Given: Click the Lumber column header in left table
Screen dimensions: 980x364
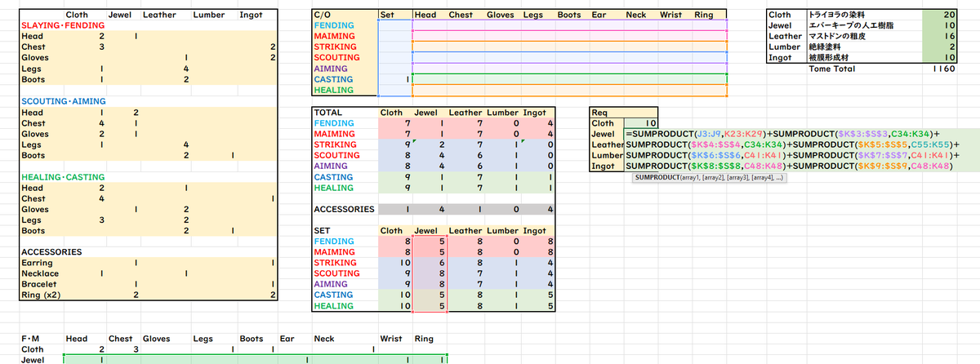Looking at the screenshot, I should [x=210, y=15].
